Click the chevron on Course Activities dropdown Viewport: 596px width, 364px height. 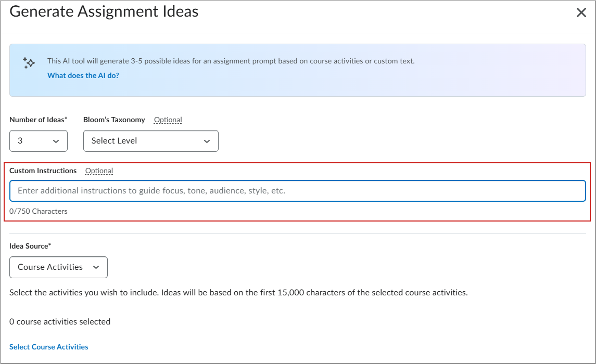coord(96,267)
